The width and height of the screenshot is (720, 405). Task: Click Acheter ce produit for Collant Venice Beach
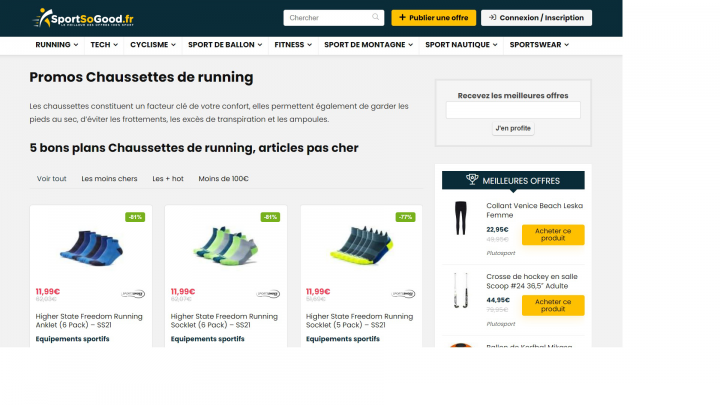[x=553, y=235]
